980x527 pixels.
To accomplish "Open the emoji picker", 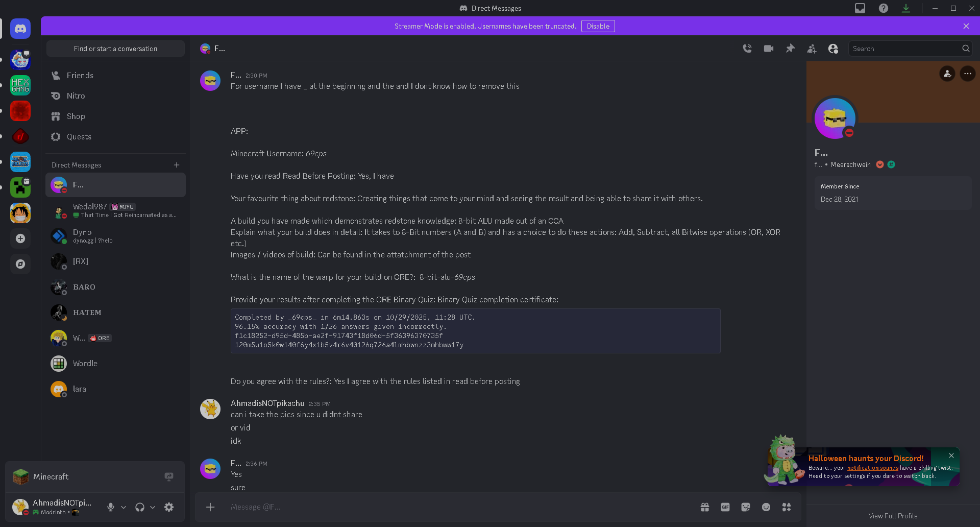I will (766, 507).
